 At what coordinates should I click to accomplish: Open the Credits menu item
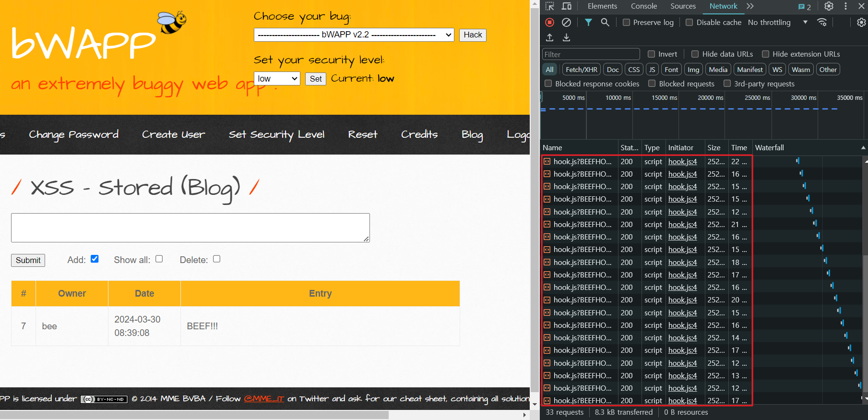[x=419, y=135]
